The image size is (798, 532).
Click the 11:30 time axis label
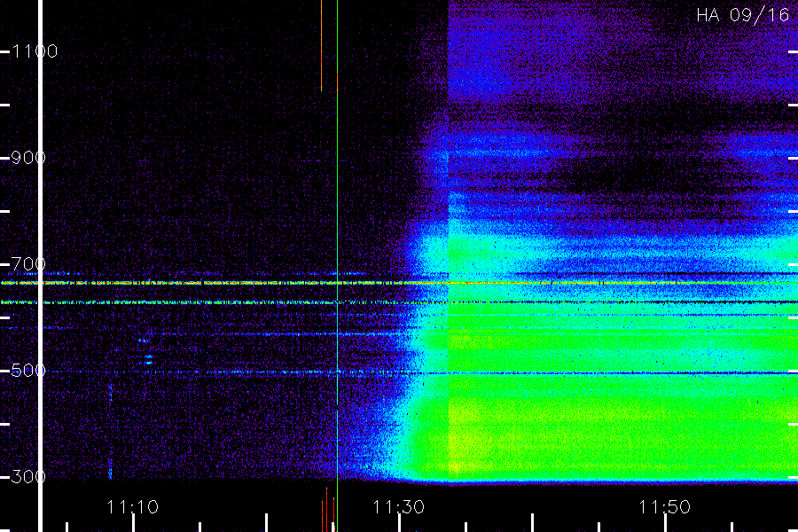(x=398, y=507)
